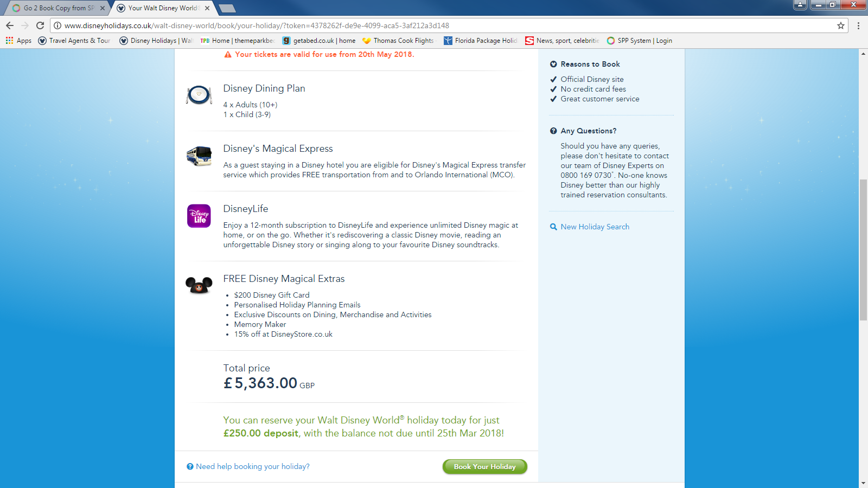The width and height of the screenshot is (868, 488).
Task: Click the Any Questions question mark icon
Action: 553,131
